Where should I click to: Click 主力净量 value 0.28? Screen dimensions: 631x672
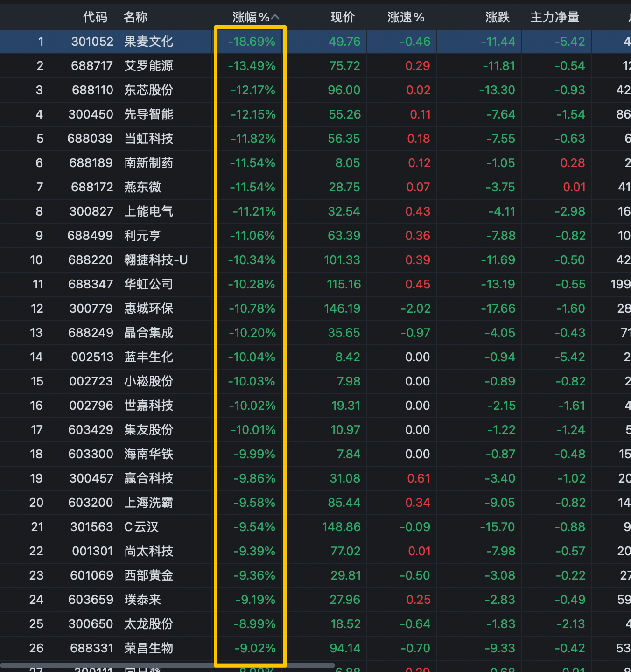click(573, 163)
